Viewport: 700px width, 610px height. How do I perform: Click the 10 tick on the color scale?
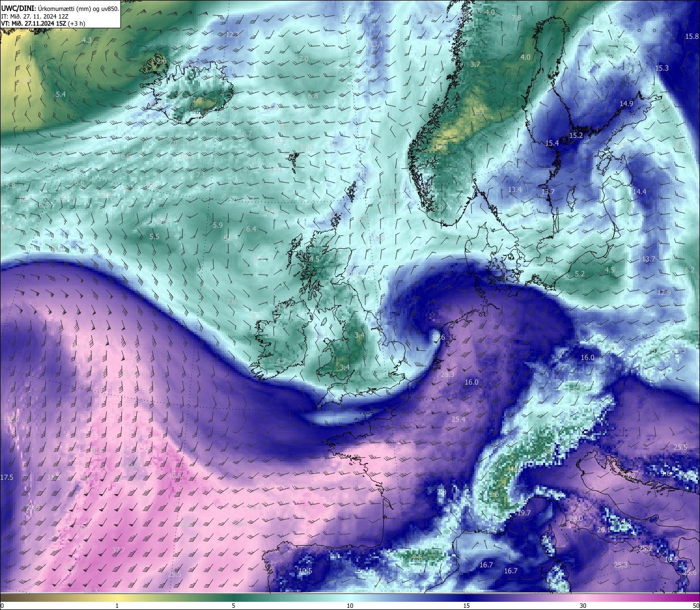350,606
